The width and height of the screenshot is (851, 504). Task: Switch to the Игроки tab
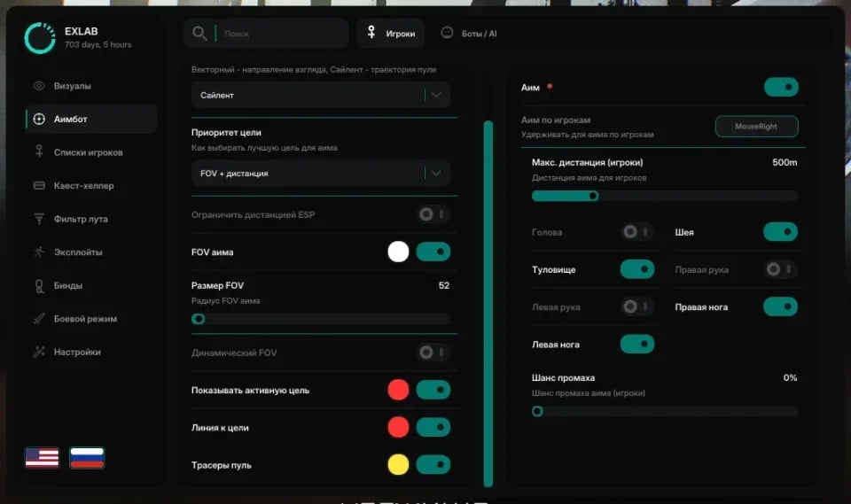[x=391, y=33]
